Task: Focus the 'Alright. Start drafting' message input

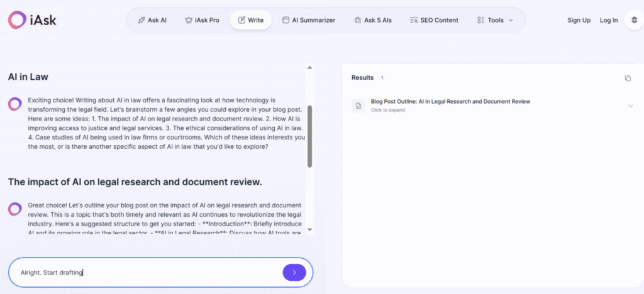Action: click(x=145, y=273)
